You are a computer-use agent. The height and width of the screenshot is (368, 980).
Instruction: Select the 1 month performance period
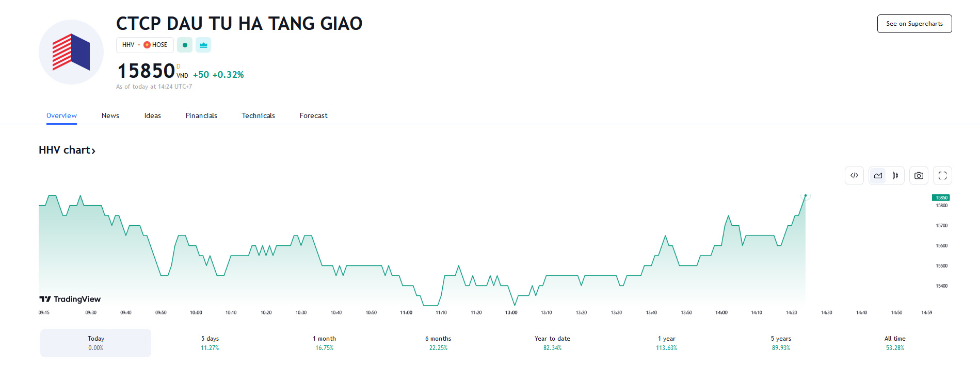click(324, 342)
